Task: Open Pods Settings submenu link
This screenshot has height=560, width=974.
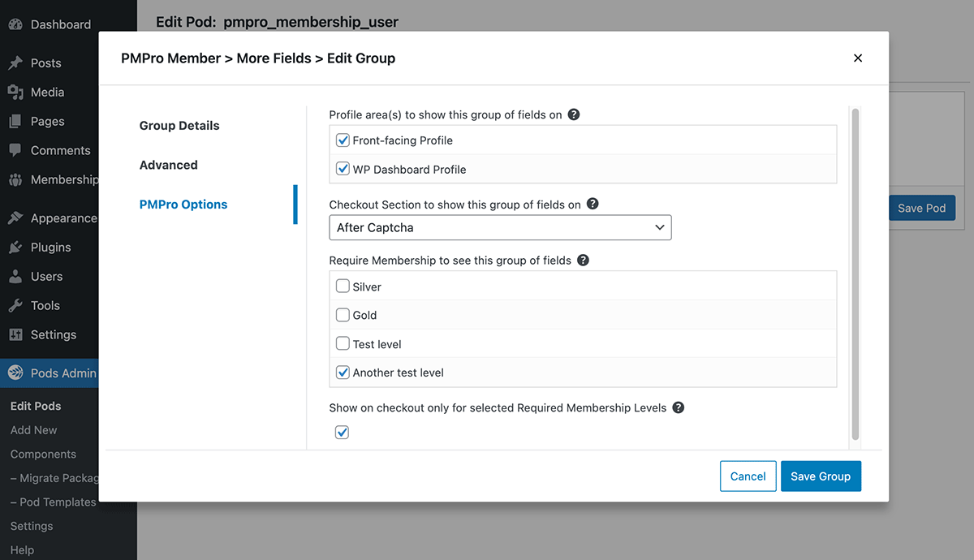Action: click(x=32, y=526)
